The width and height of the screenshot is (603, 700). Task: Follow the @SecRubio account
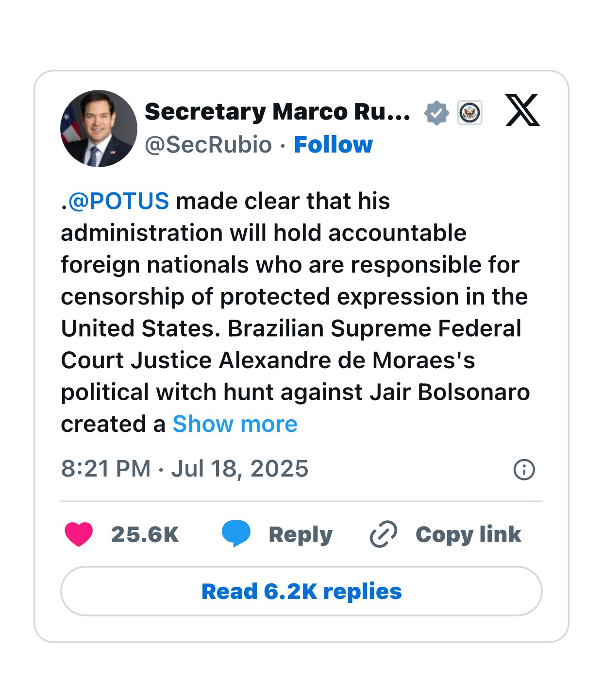pos(333,145)
